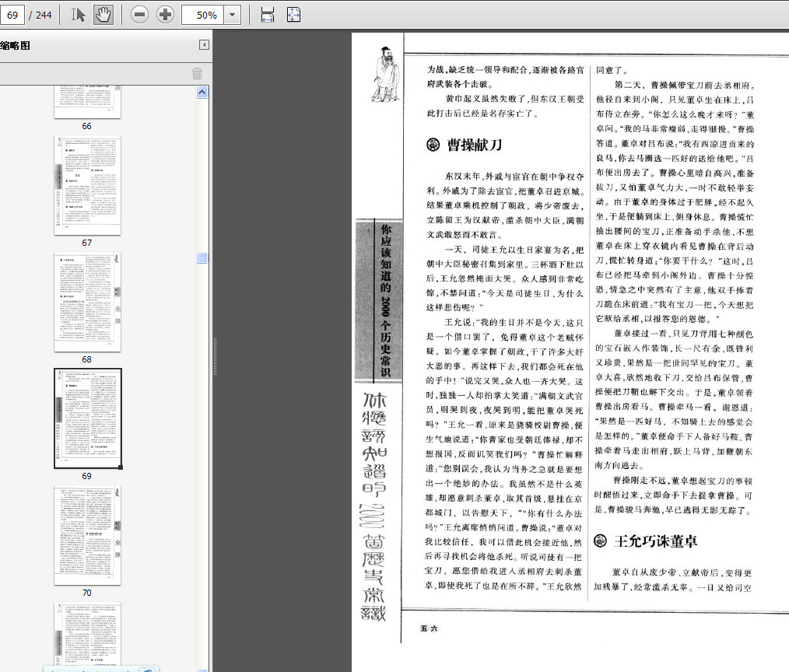Collapse the 缩略图 thumbnails panel
The image size is (789, 672).
pos(204,45)
